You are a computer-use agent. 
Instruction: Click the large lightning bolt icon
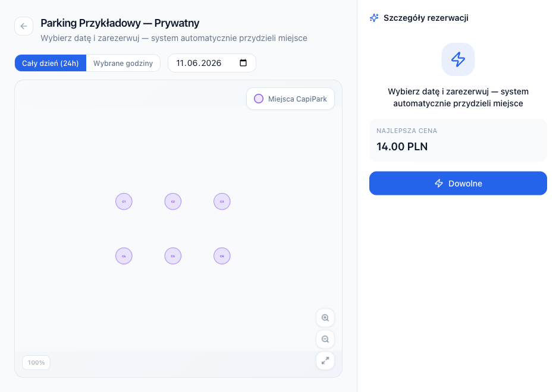458,59
